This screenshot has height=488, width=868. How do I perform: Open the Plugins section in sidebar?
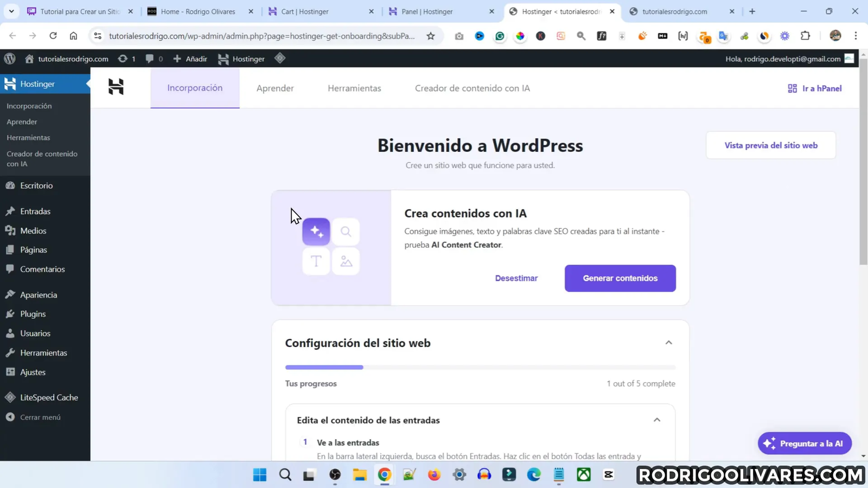click(x=33, y=313)
